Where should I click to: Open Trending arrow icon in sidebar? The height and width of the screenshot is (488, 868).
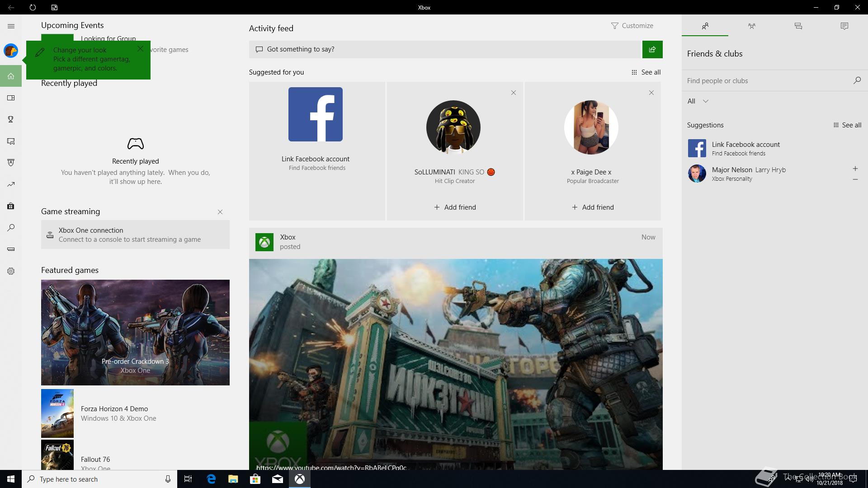tap(11, 184)
